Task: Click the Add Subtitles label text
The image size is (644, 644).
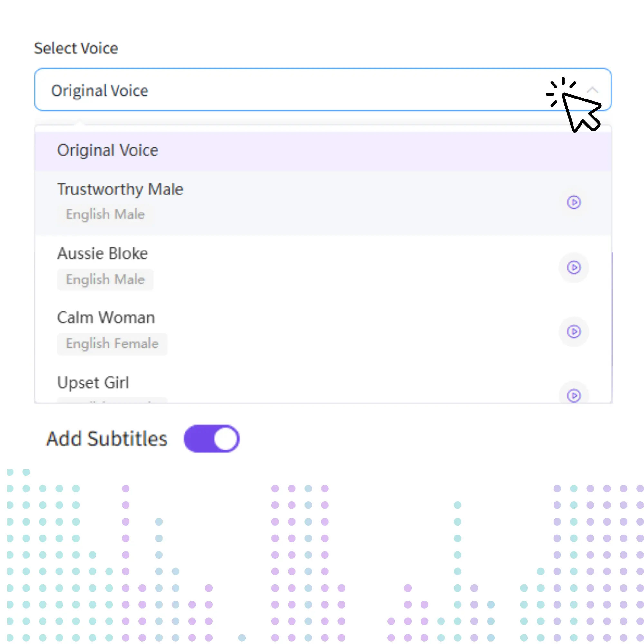Action: [x=107, y=439]
